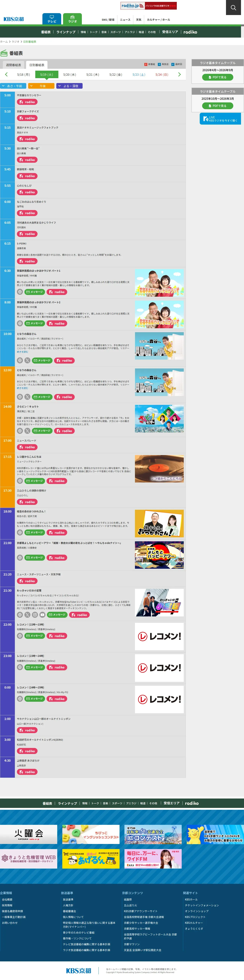
Task: Open 受信エリア in the green navigation bar
Action: pyautogui.click(x=170, y=32)
